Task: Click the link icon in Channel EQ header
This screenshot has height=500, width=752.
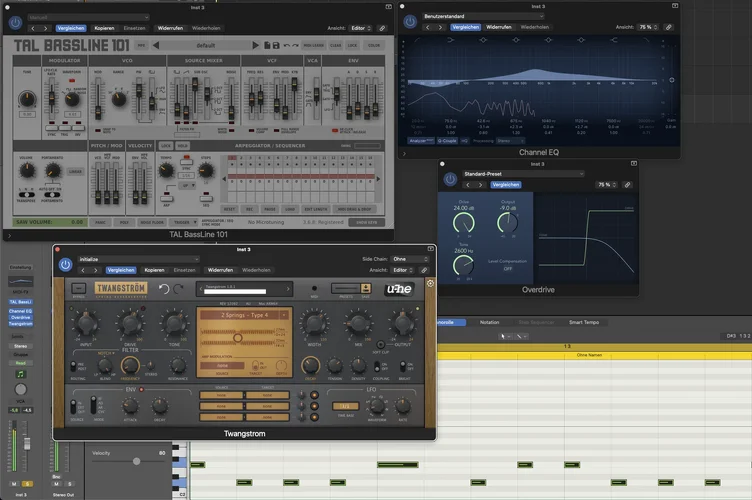Action: pos(669,27)
